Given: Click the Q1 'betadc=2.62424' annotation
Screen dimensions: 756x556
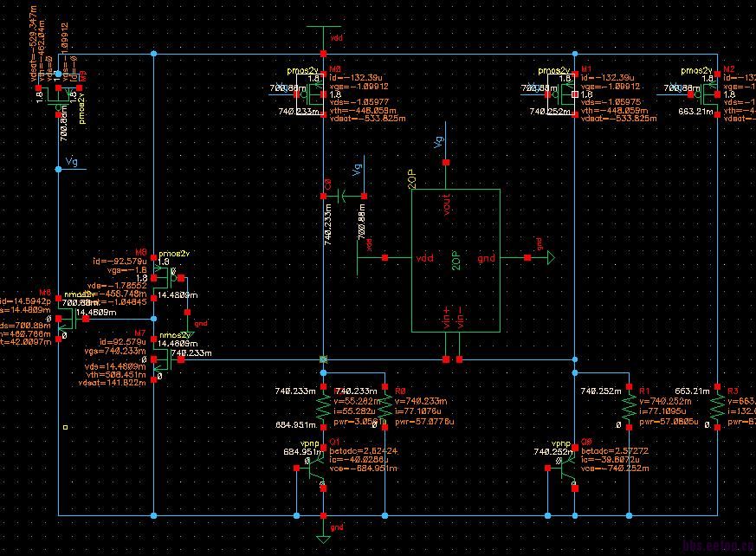Looking at the screenshot, I should click(364, 451).
